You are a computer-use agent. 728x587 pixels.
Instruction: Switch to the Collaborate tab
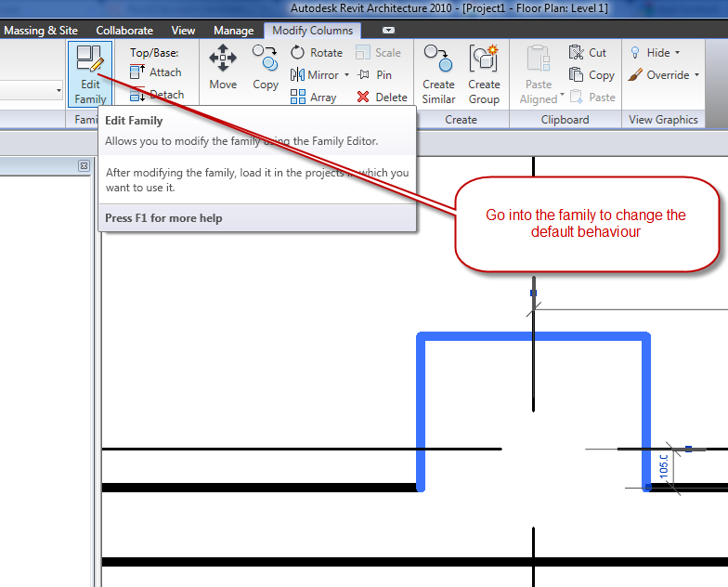point(124,31)
